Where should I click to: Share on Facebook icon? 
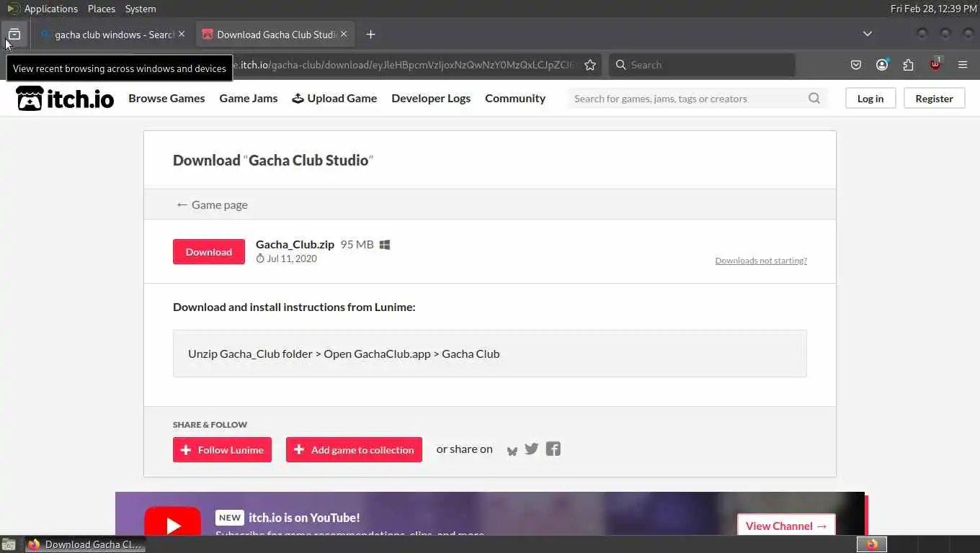[553, 449]
